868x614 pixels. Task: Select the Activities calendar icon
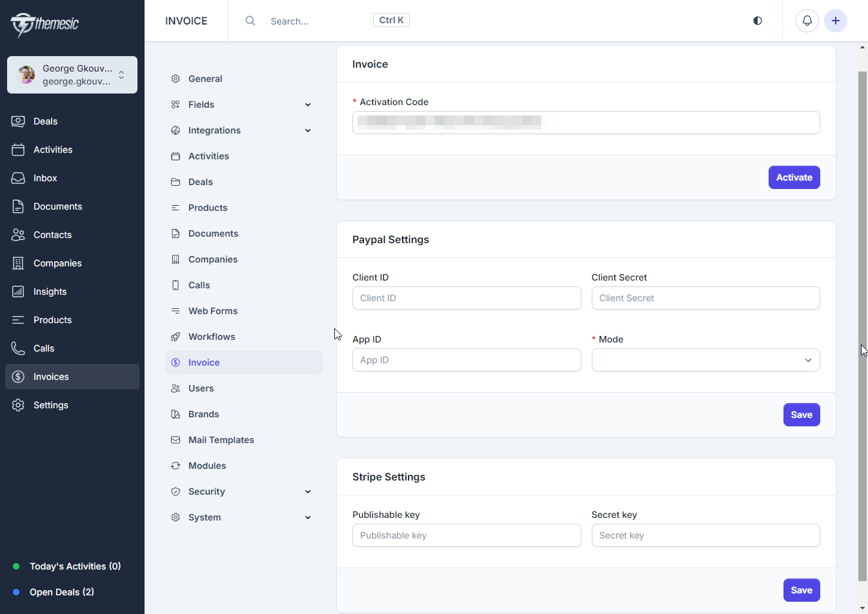click(x=18, y=149)
